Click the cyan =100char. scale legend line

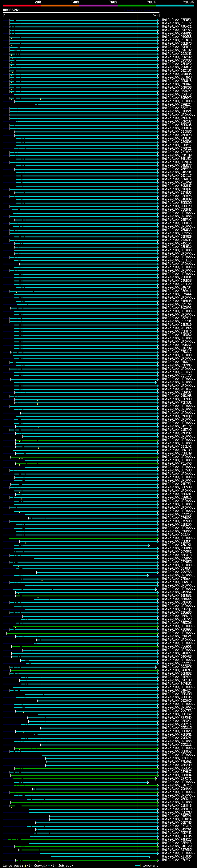[138, 866]
